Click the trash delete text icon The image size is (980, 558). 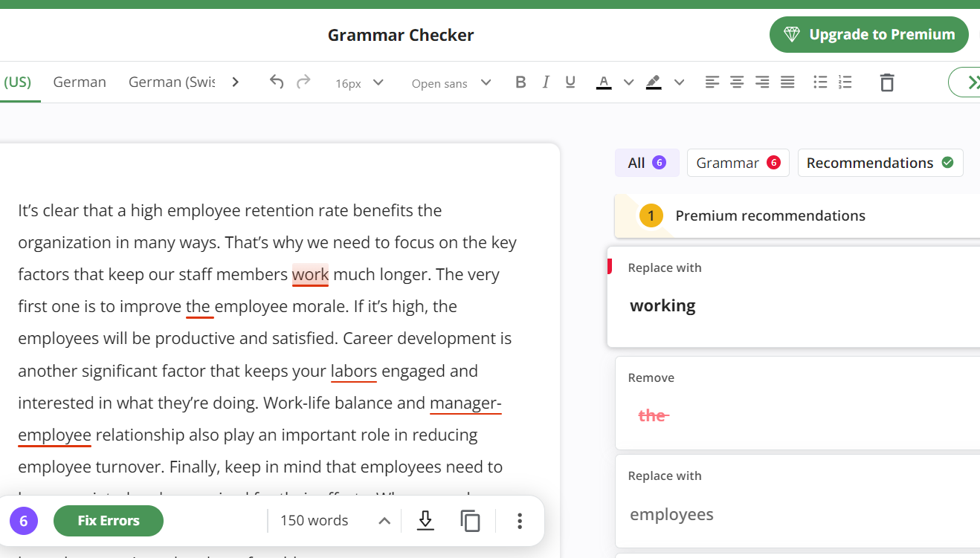click(886, 82)
